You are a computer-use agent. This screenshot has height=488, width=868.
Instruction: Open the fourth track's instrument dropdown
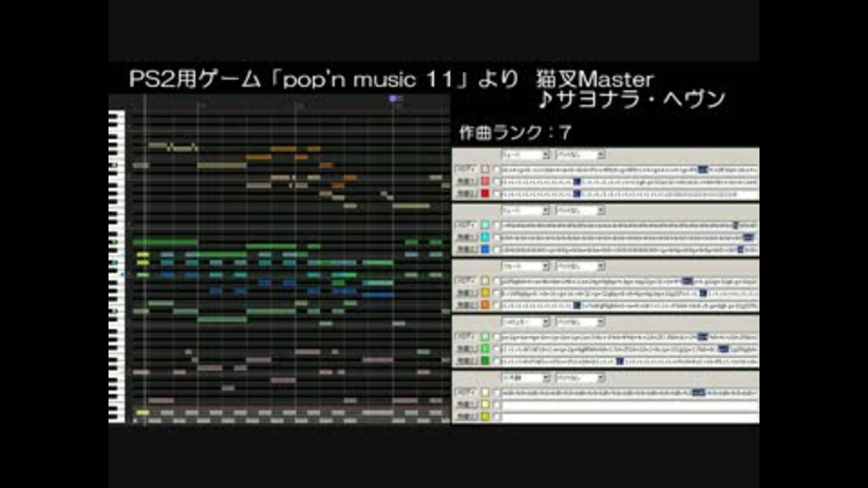pos(525,322)
